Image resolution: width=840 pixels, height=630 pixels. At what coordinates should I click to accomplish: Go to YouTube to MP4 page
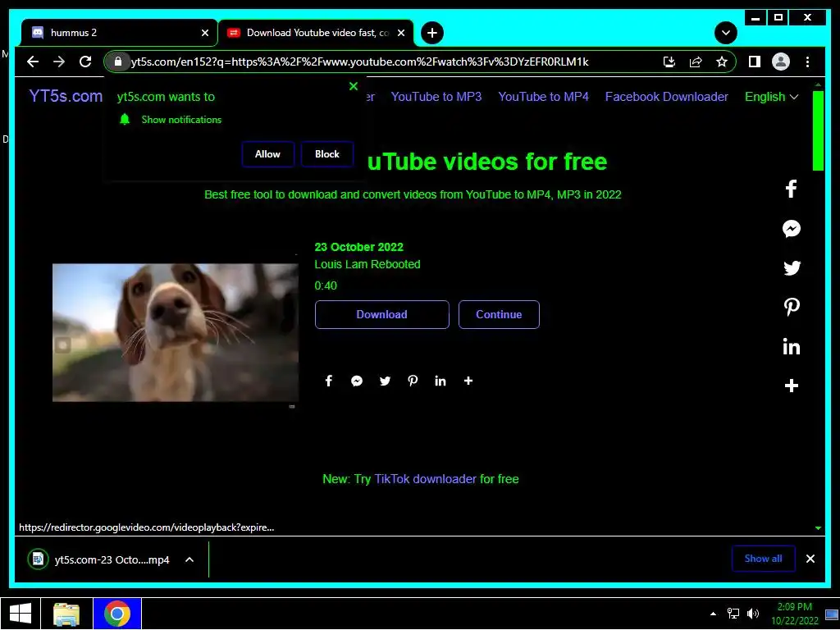click(543, 97)
